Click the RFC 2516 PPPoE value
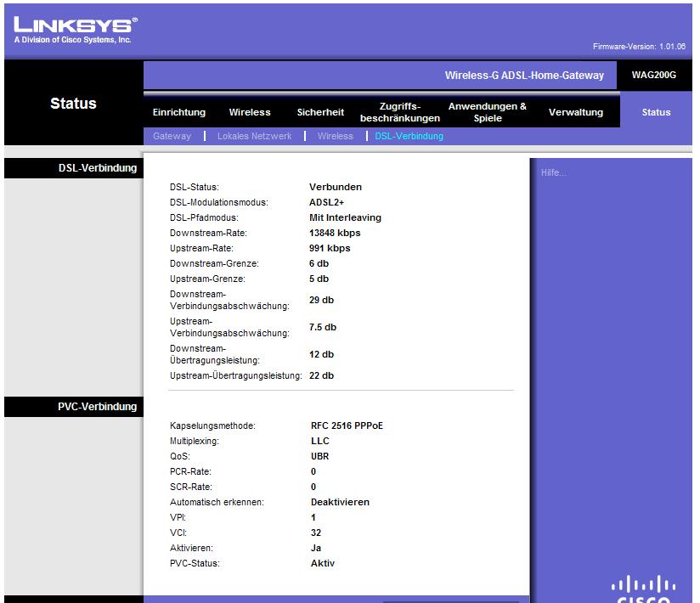 347,425
